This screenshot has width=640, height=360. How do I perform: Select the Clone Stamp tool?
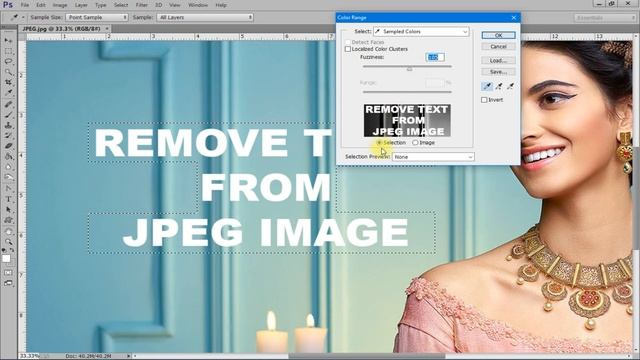[8, 125]
